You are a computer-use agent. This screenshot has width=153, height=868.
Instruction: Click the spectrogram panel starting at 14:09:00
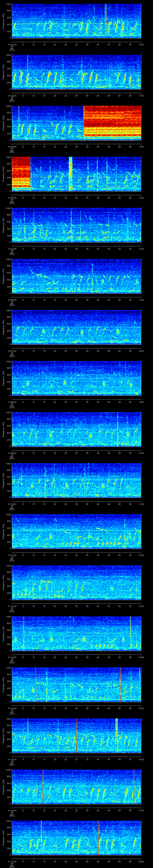pyautogui.click(x=77, y=429)
